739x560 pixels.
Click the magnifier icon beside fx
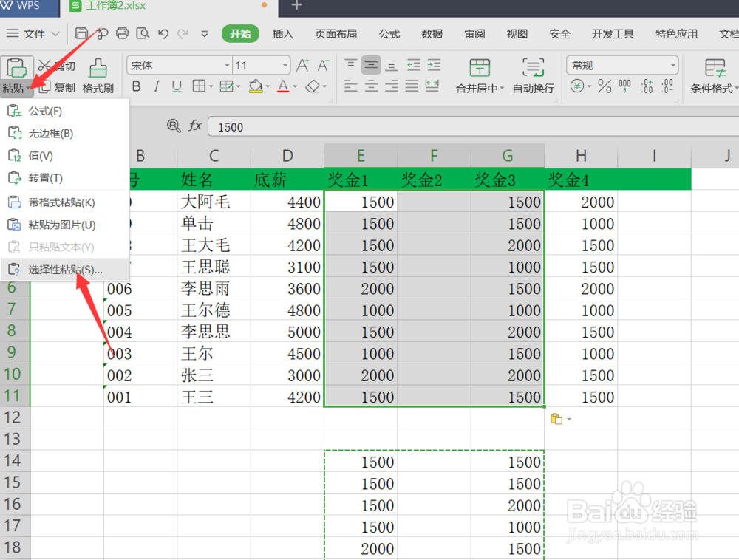click(174, 126)
